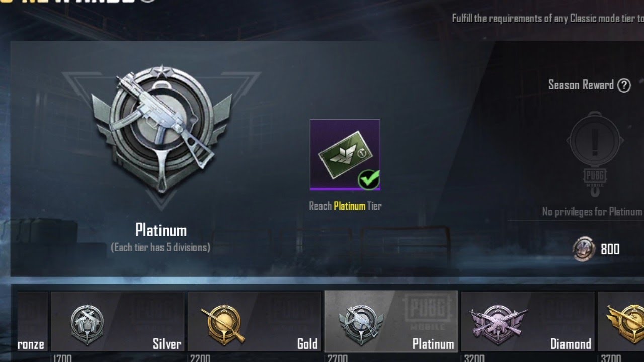644x362 pixels.
Task: Click the No privileges for Platinum text
Action: pos(592,212)
